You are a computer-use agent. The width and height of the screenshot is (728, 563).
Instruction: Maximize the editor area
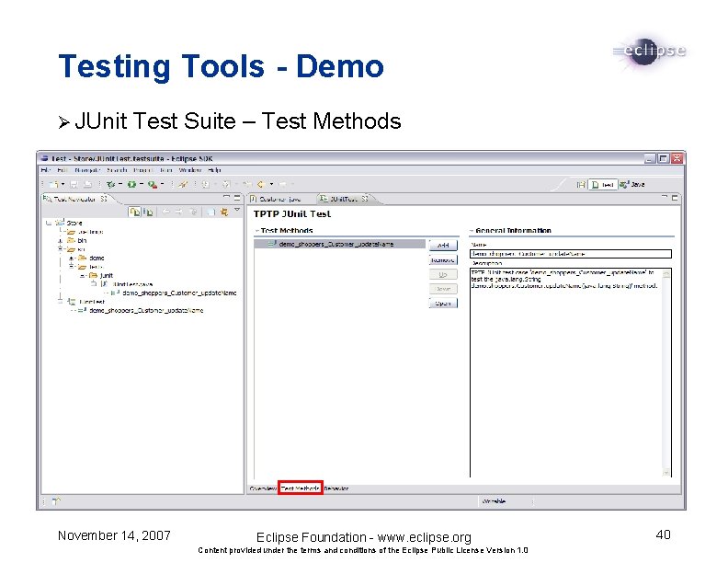pos(675,198)
